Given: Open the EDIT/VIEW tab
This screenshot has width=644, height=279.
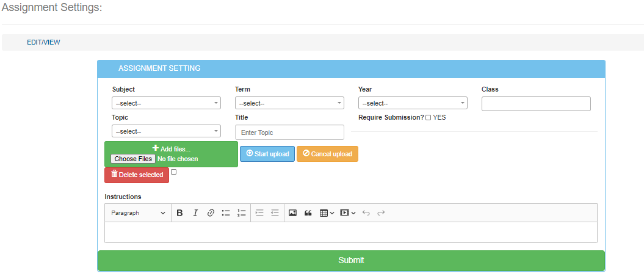Looking at the screenshot, I should [43, 43].
